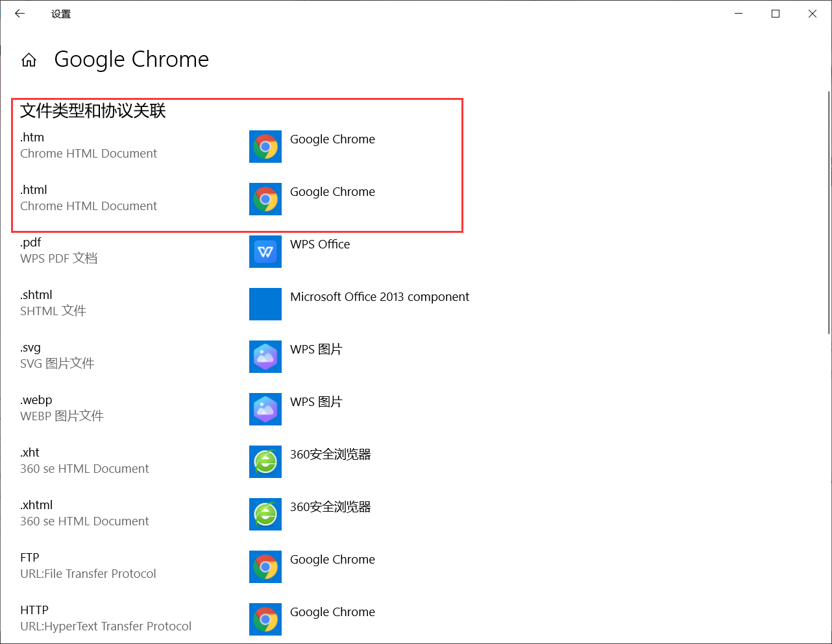Minimize the 设置 window
Image resolution: width=832 pixels, height=644 pixels.
739,14
